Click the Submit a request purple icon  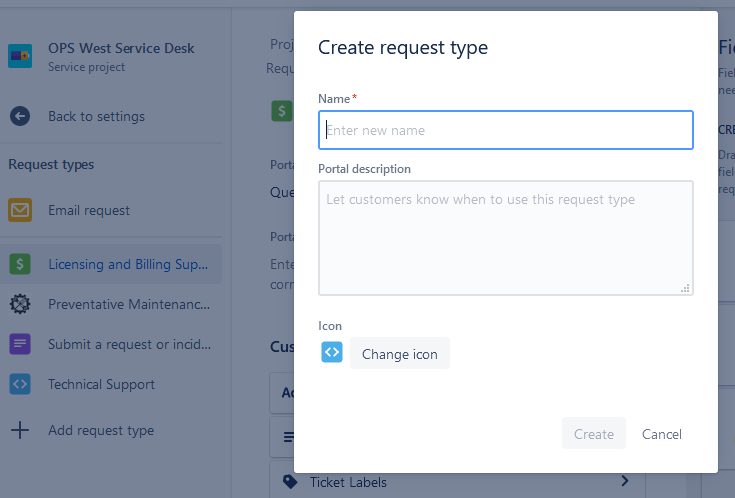pos(20,344)
